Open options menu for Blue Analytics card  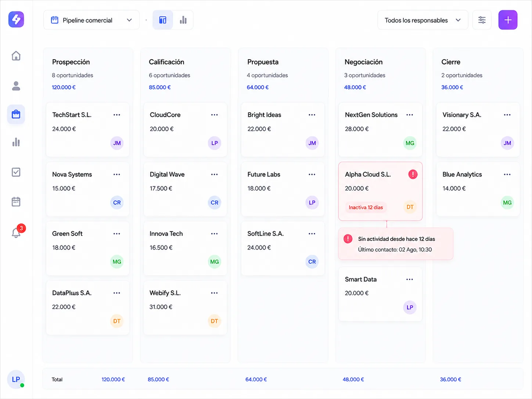coord(507,175)
